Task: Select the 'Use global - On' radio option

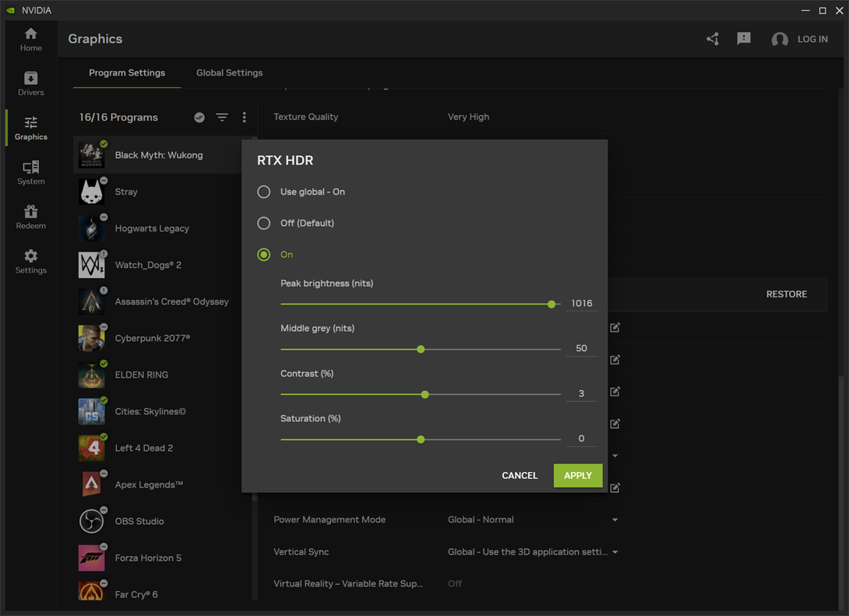Action: click(x=264, y=192)
